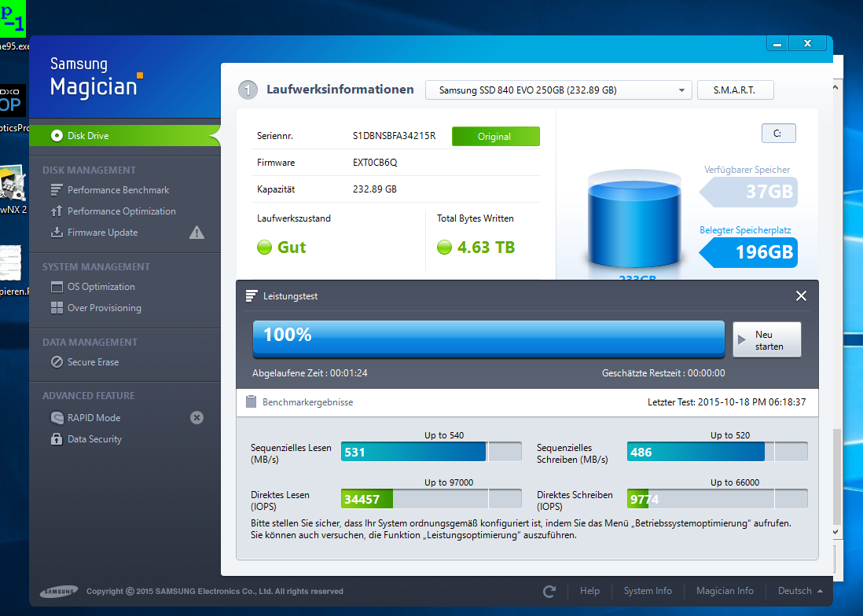Open S.M.A.R.T. details
This screenshot has width=863, height=616.
[736, 90]
